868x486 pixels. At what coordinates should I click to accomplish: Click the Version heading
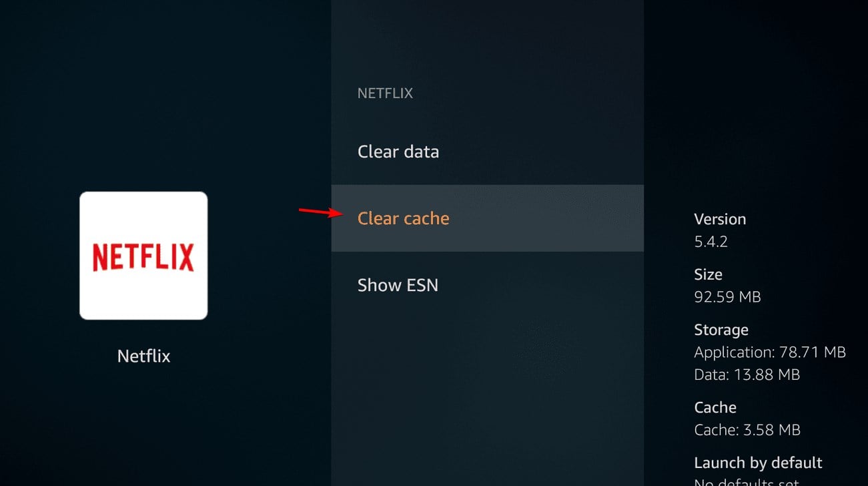coord(720,219)
